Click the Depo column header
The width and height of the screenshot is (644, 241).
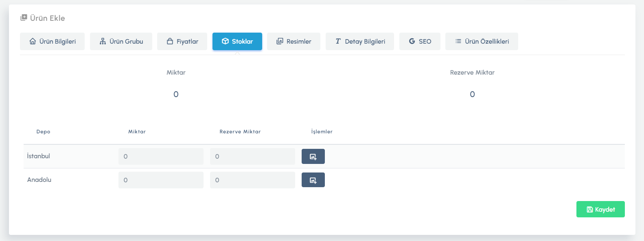click(x=43, y=132)
